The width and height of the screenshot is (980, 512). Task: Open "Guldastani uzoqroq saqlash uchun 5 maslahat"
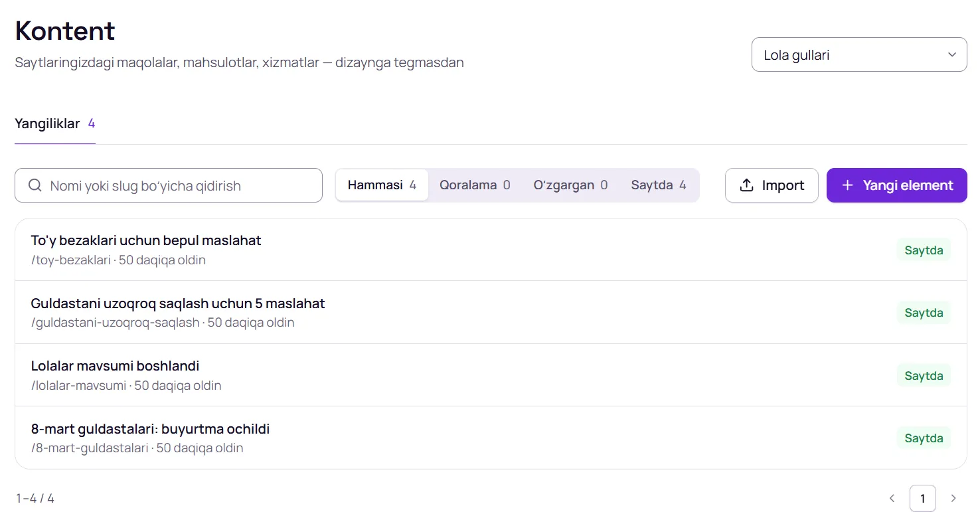click(491, 312)
